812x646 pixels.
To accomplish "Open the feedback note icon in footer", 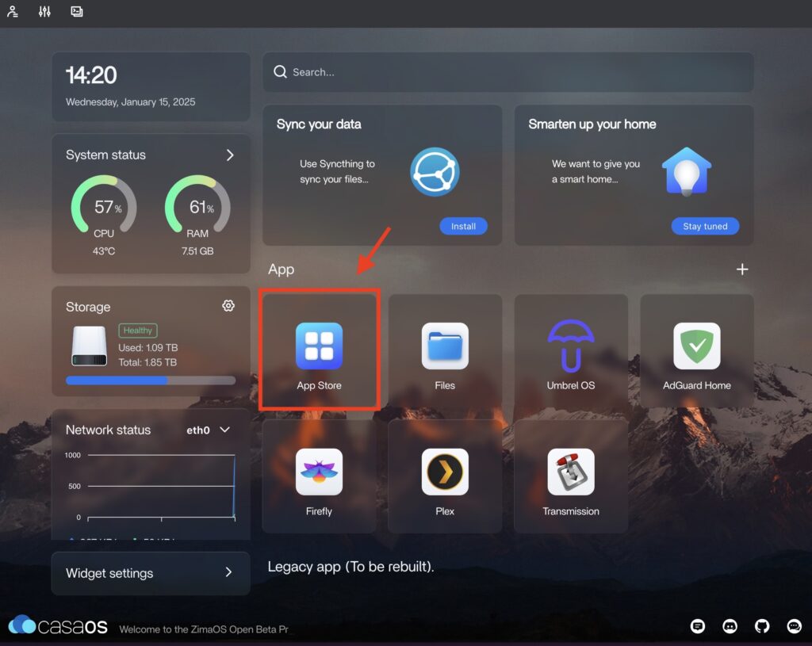I will (x=698, y=626).
